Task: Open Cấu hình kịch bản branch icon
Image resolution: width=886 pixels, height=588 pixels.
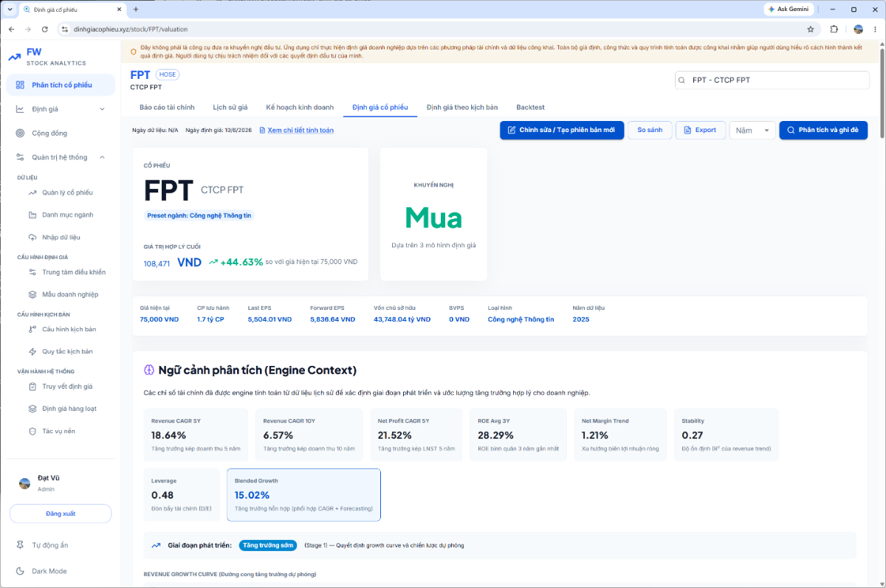Action: tap(32, 329)
